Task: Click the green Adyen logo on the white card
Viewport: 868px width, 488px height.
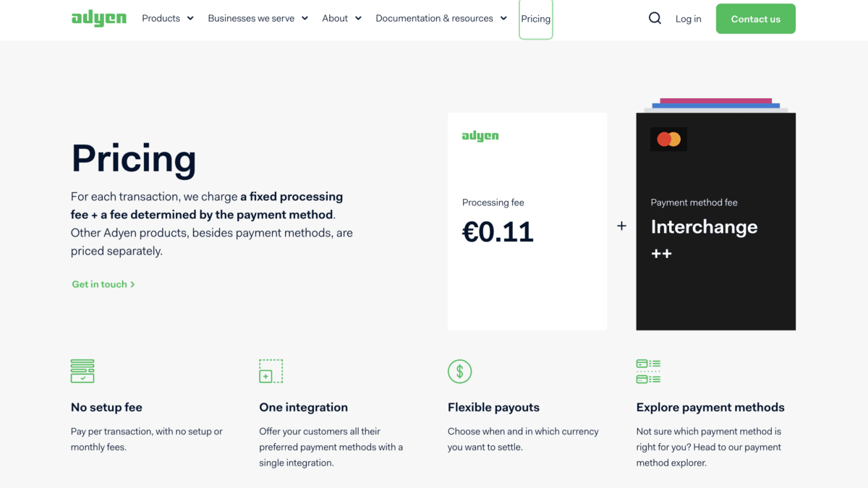Action: (480, 135)
